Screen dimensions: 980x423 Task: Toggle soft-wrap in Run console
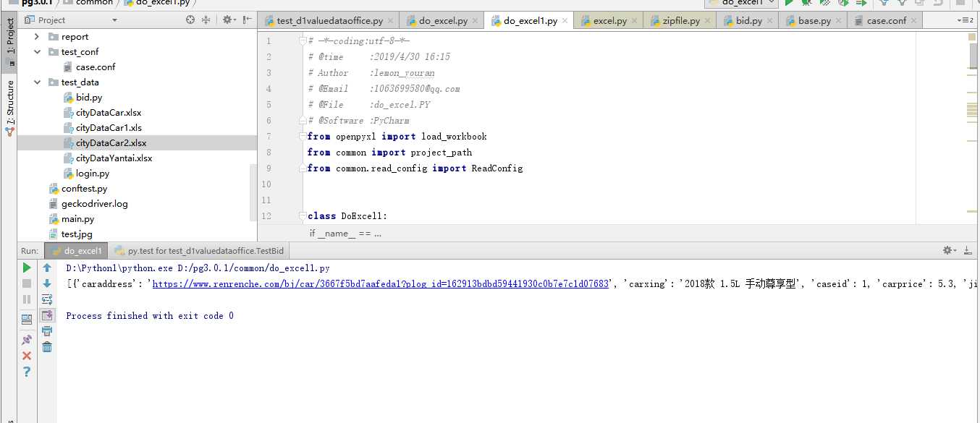pyautogui.click(x=47, y=299)
